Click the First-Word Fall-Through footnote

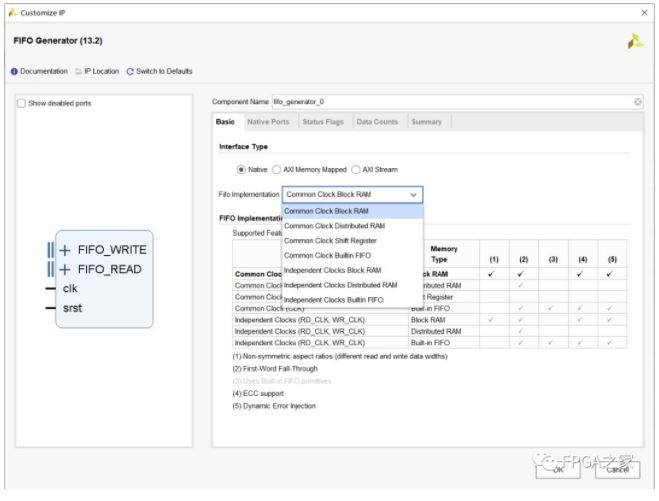(x=275, y=369)
